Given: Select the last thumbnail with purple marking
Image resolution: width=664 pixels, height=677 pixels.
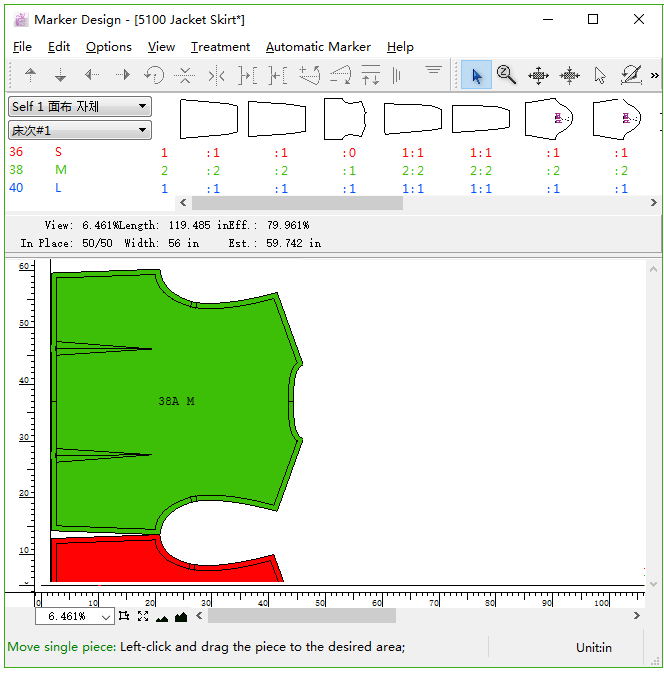Looking at the screenshot, I should [617, 119].
